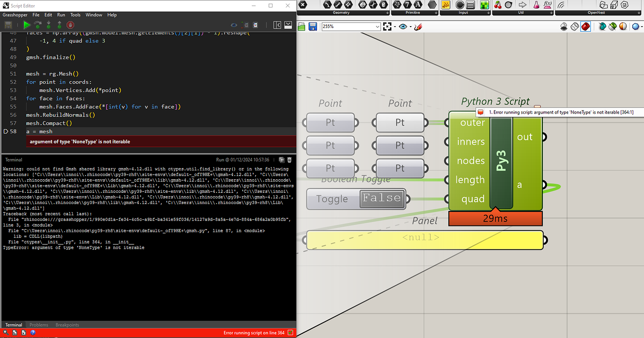The image size is (644, 338).
Task: Expand the OpenNest tab dropdown arrow
Action: (638, 13)
